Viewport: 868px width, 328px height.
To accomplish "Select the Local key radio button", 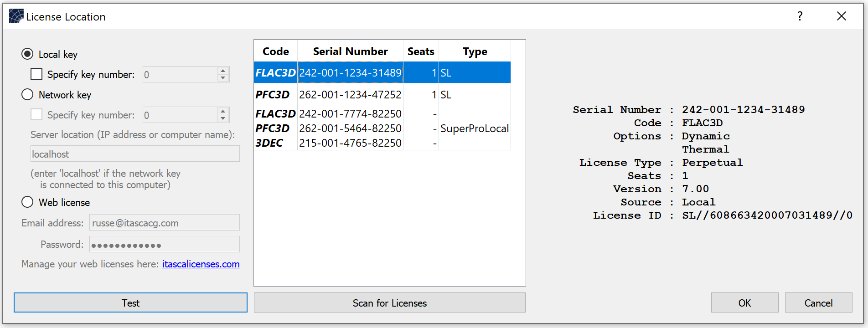I will (27, 54).
